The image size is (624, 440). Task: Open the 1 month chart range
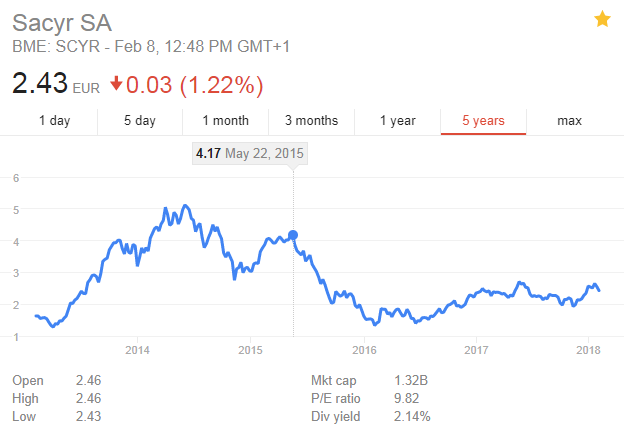coord(226,121)
